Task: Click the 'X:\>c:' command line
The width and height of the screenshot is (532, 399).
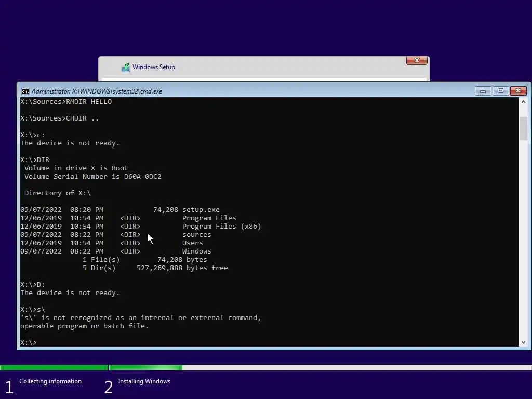Action: 32,135
